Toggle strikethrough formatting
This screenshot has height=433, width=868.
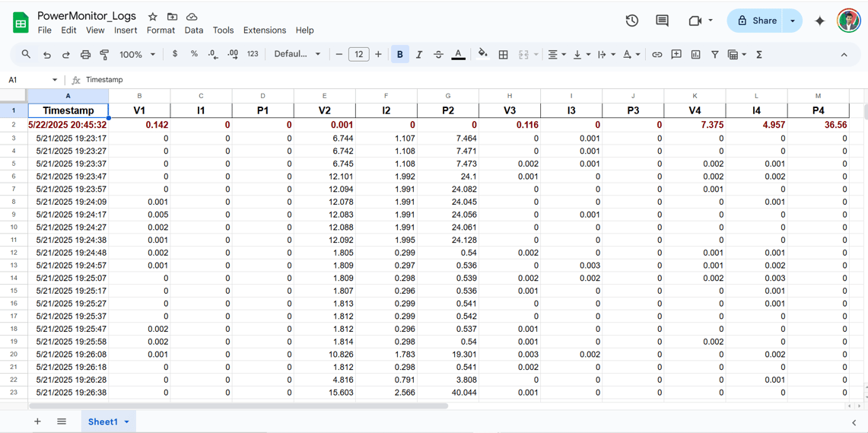click(x=438, y=54)
